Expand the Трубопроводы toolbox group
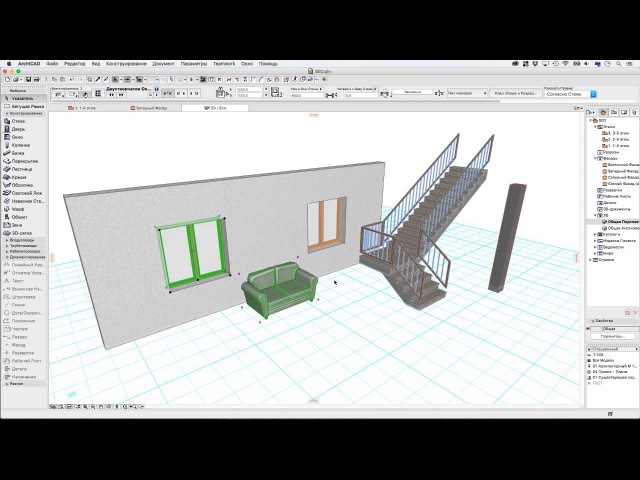This screenshot has height=480, width=640. 7,246
